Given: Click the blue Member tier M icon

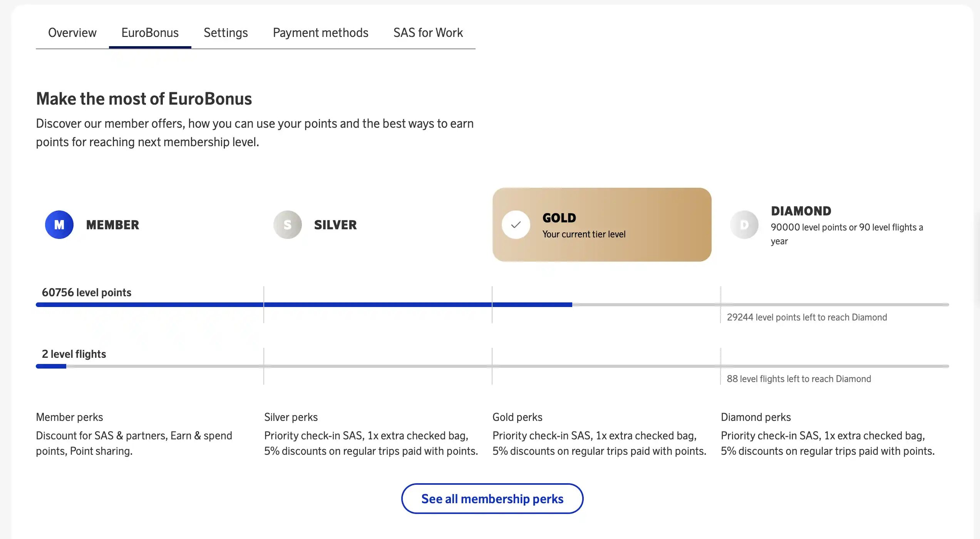Looking at the screenshot, I should (59, 225).
